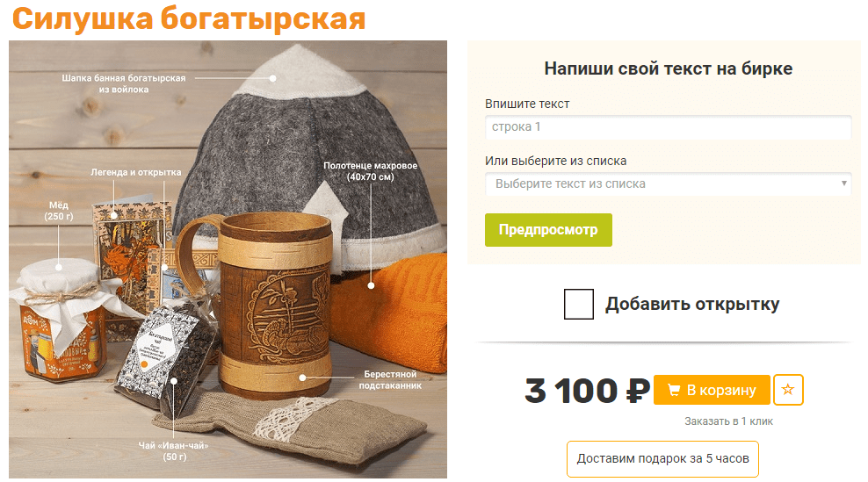This screenshot has height=482, width=868.
Task: Click the 'Мёд (250 г)' image label
Action: pyautogui.click(x=59, y=211)
